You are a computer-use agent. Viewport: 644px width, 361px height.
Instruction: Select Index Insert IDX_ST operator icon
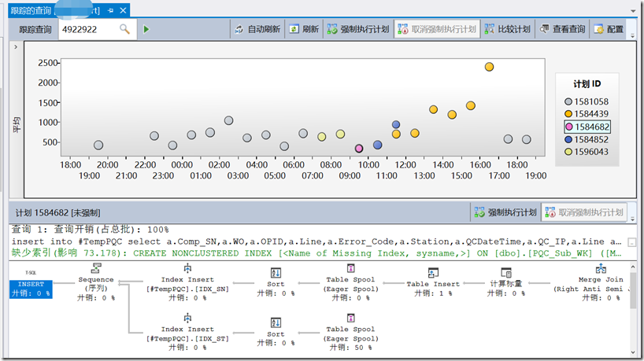click(x=187, y=318)
